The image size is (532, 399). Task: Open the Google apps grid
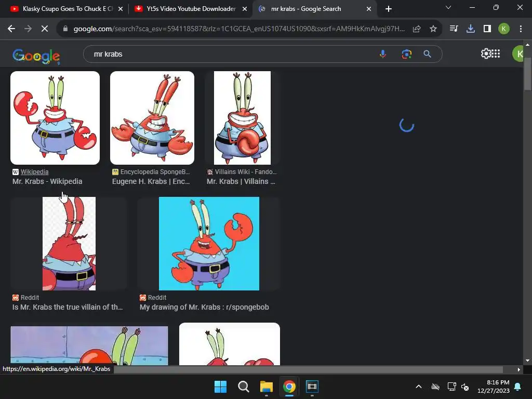tap(496, 54)
